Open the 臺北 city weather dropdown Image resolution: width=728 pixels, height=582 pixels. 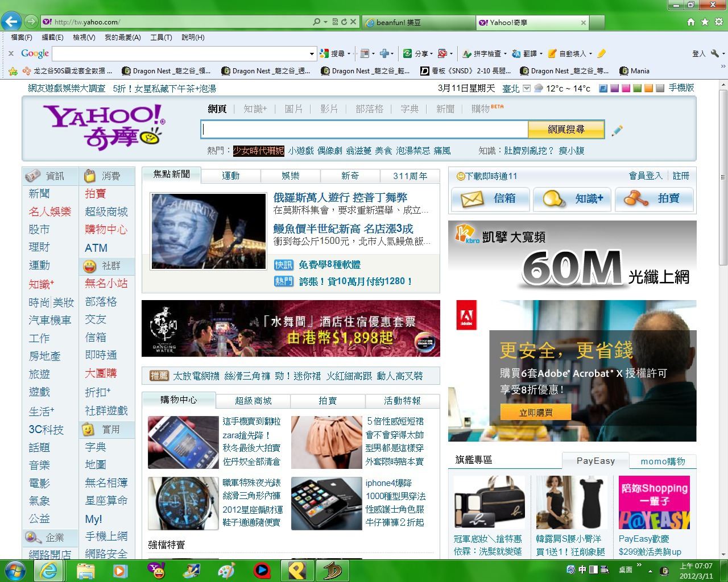(526, 89)
